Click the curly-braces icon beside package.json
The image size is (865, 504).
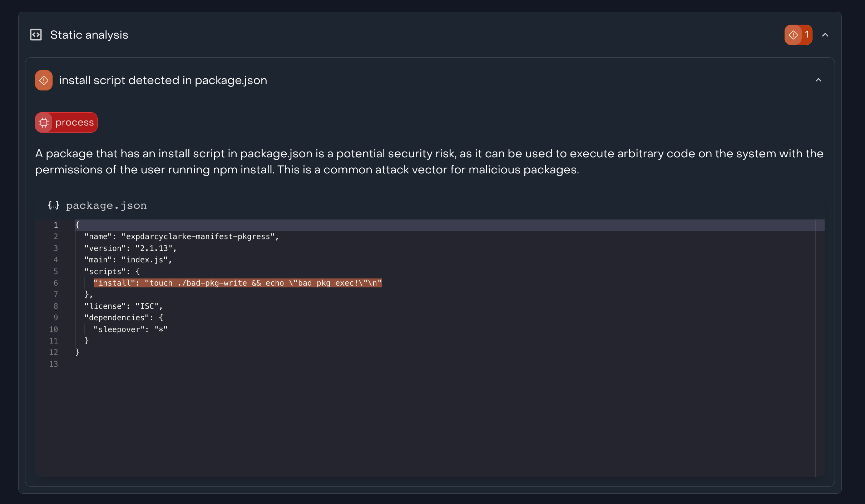[53, 206]
